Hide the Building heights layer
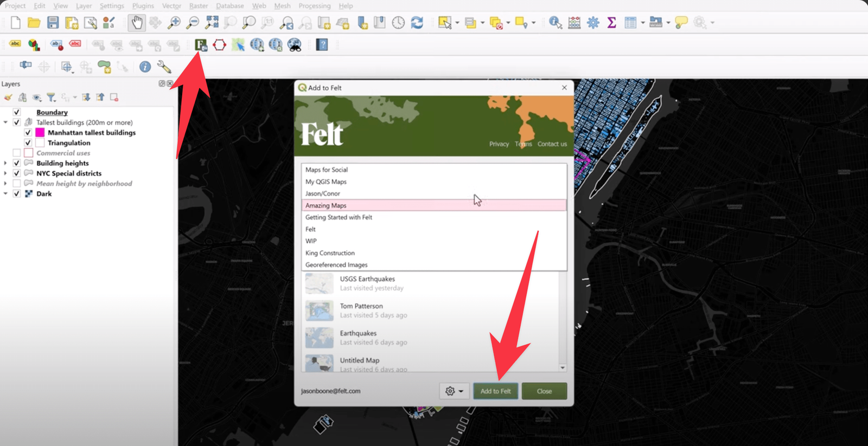This screenshot has height=446, width=868. click(x=17, y=163)
